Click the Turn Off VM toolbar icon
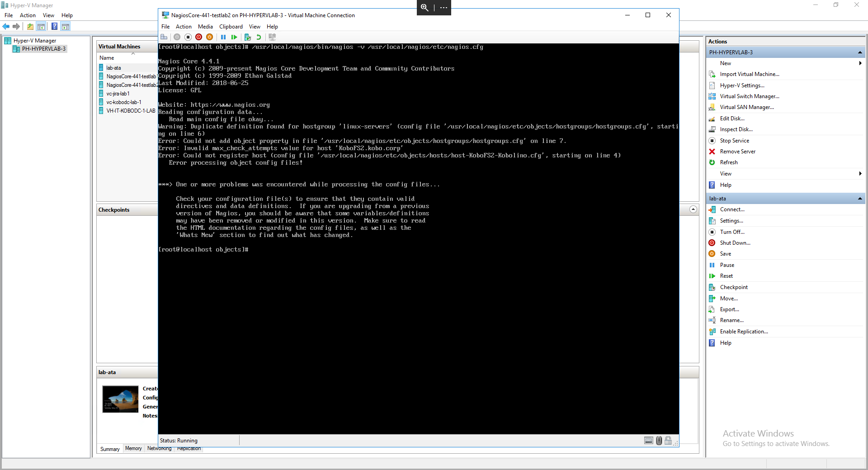The height and width of the screenshot is (470, 868). point(188,37)
